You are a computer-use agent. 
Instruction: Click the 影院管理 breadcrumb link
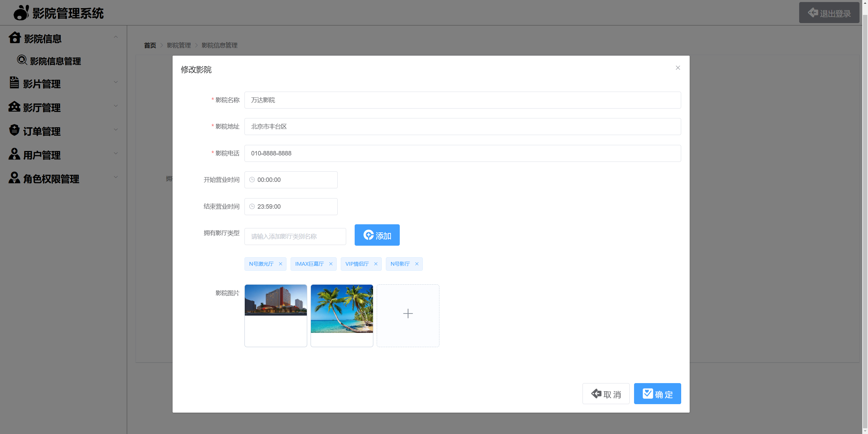(179, 45)
